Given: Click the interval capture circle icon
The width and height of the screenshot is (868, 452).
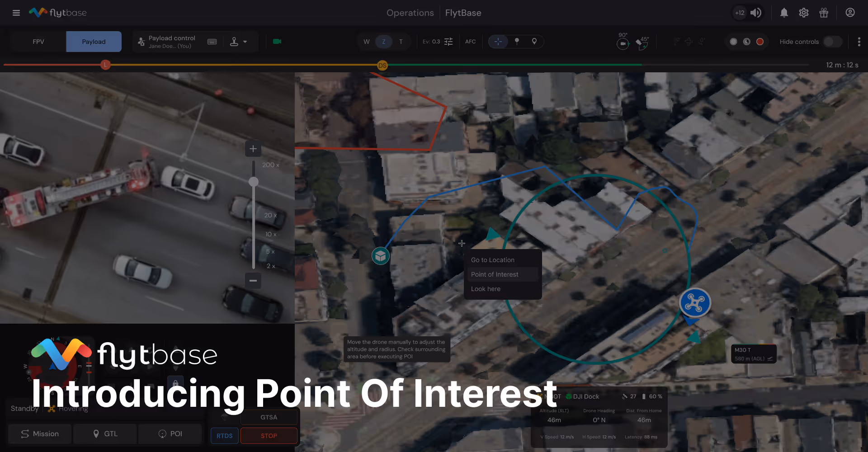Looking at the screenshot, I should (x=747, y=42).
